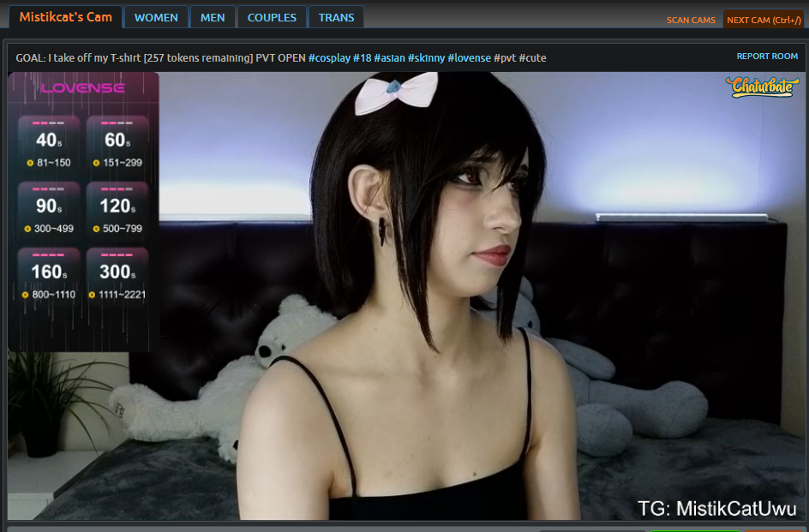Click the Chaturbate logo watermark in video
Viewport: 809px width, 532px height.
tap(762, 87)
